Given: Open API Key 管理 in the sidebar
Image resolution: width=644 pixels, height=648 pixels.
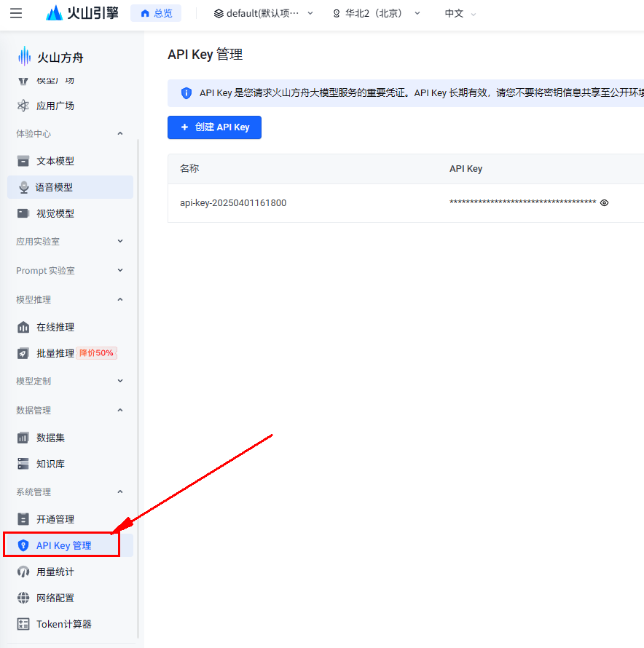Looking at the screenshot, I should tap(71, 545).
